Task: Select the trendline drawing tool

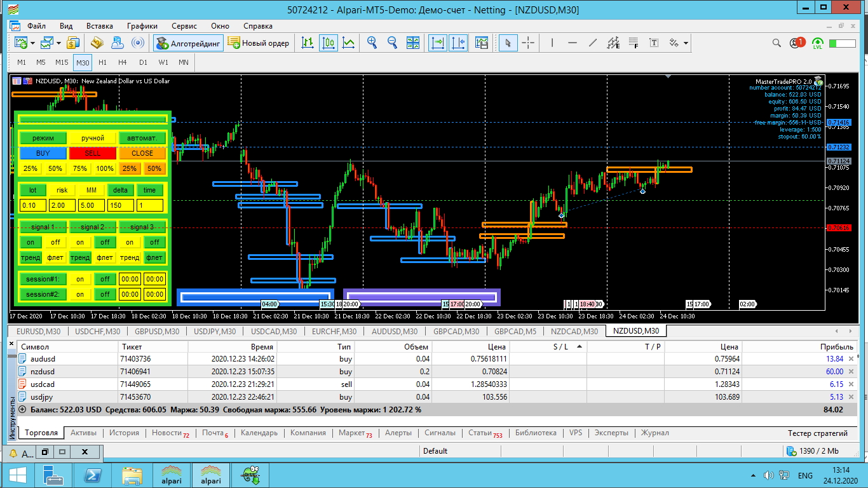Action: click(x=593, y=43)
